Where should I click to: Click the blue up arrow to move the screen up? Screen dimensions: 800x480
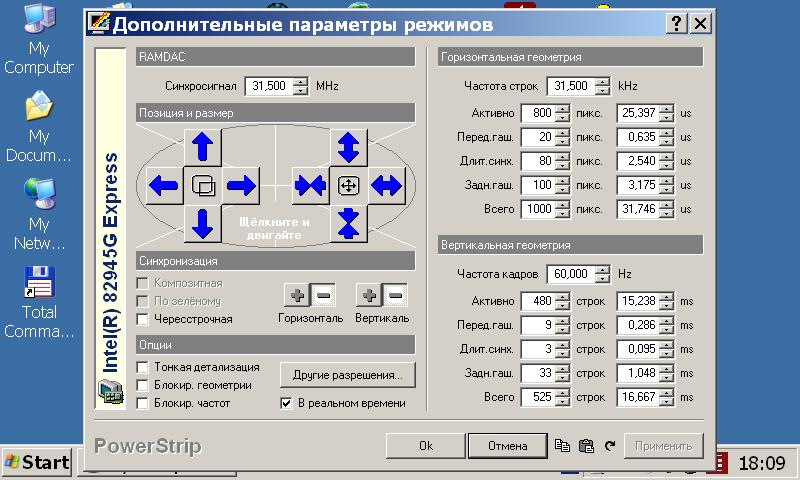coord(203,147)
